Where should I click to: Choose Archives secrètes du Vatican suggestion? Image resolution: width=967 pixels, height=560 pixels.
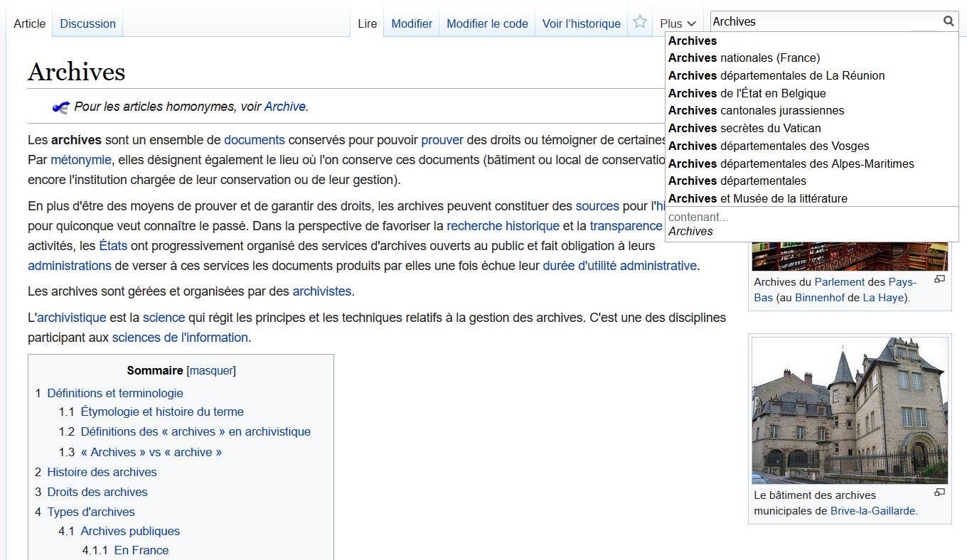pos(812,128)
